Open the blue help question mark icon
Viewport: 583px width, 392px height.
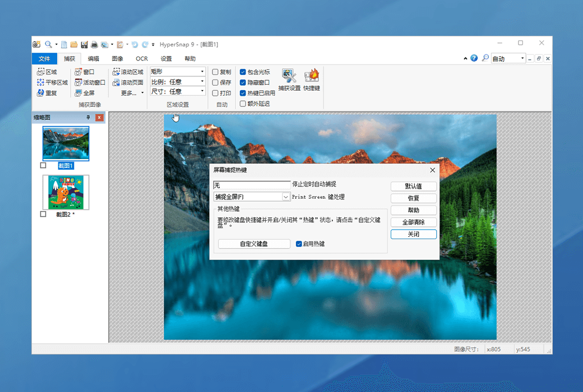click(474, 58)
